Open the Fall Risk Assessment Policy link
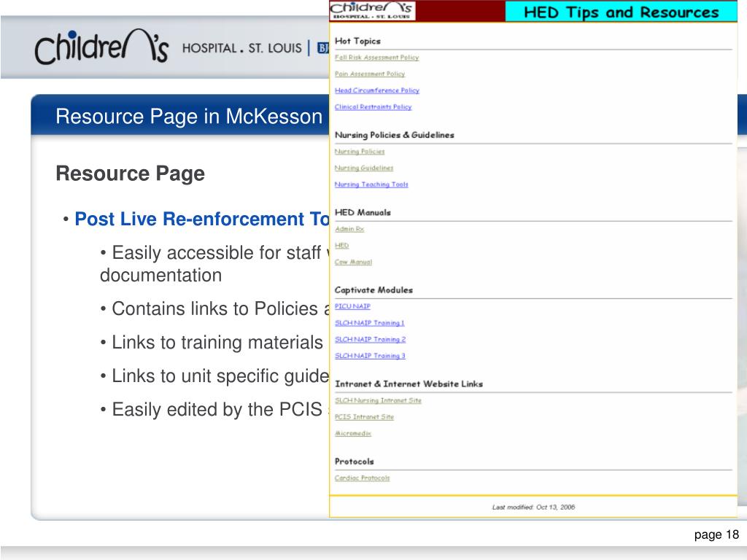Screen dimensions: 747x560 [x=377, y=58]
